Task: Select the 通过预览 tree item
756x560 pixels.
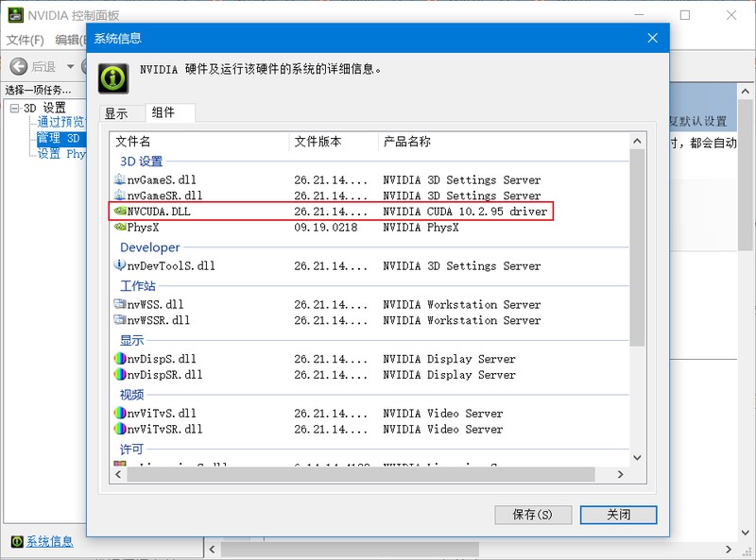Action: coord(61,122)
